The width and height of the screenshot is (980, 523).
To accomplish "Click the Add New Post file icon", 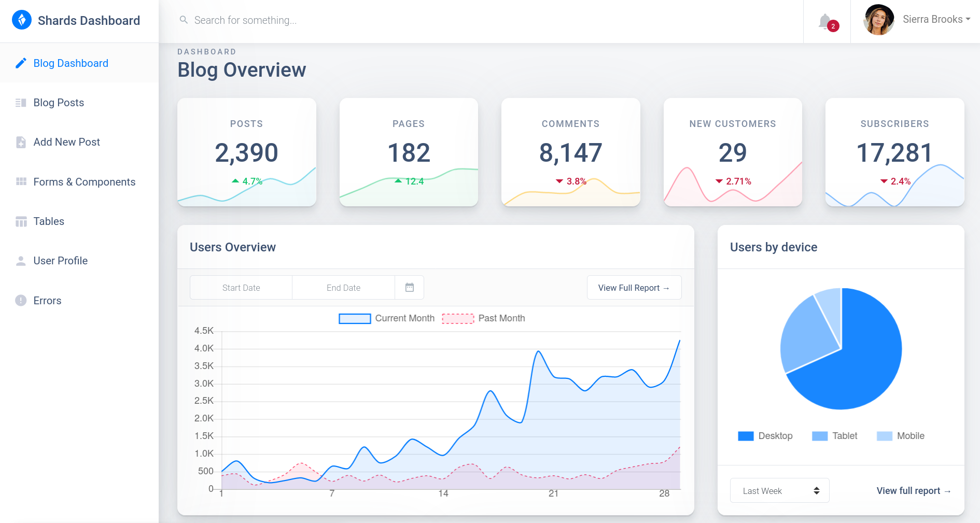I will point(21,142).
